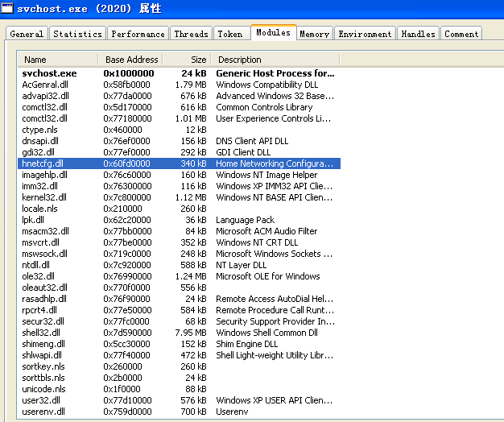Select the Comment tab
The image size is (504, 422).
click(x=461, y=34)
